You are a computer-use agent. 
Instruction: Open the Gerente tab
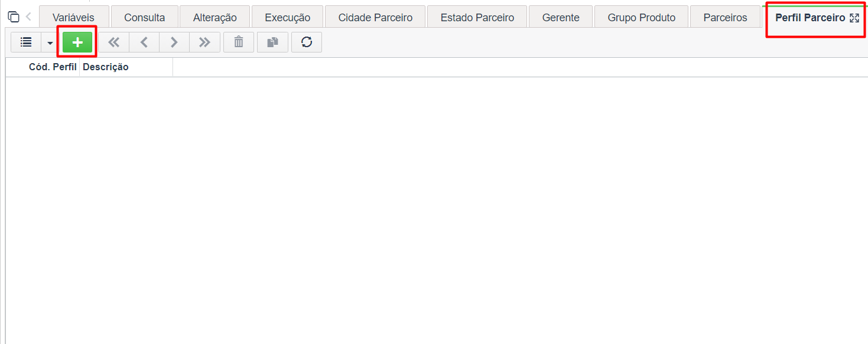561,17
